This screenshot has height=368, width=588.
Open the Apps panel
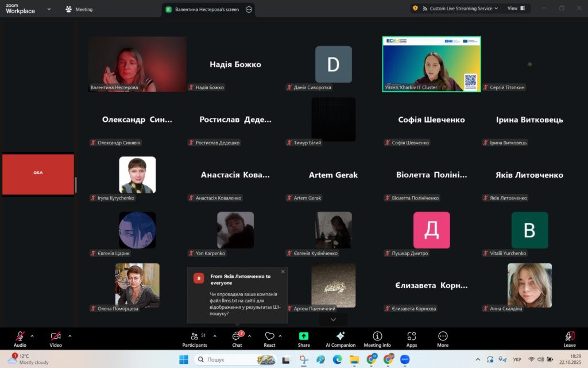[x=411, y=338]
